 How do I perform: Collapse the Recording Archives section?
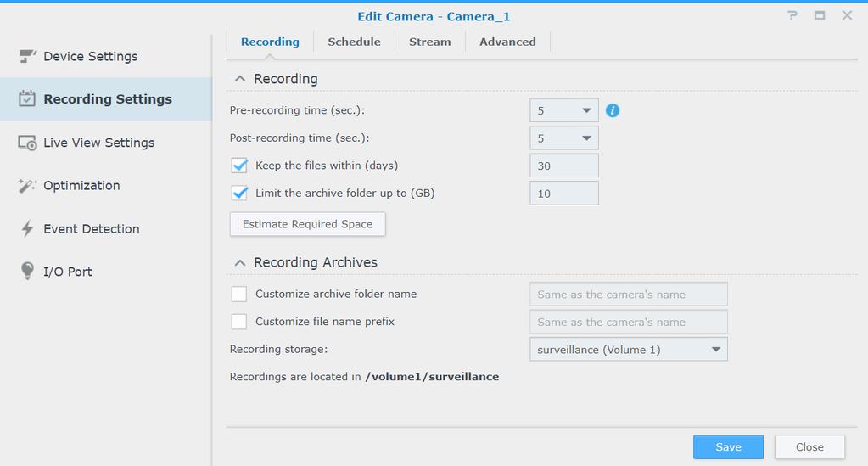tap(239, 262)
